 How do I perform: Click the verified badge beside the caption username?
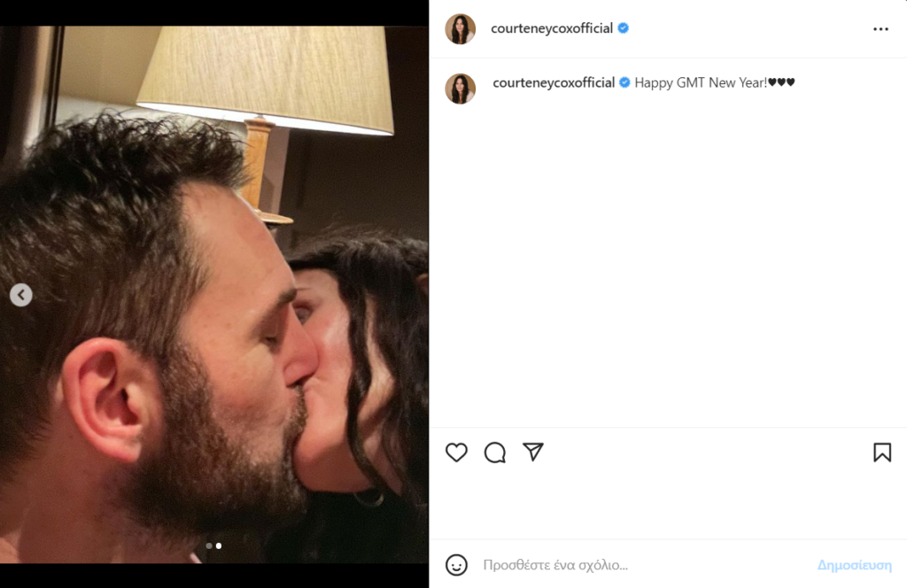(x=625, y=82)
